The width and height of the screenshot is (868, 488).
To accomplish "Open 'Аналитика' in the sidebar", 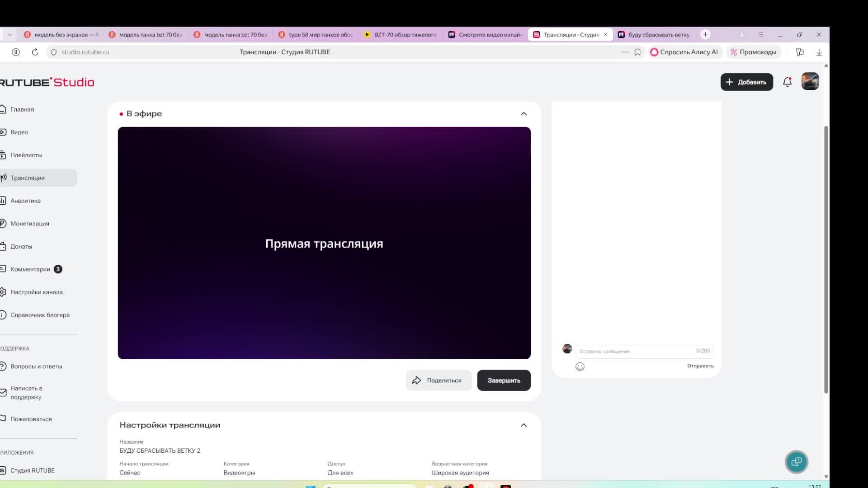I will pyautogui.click(x=25, y=201).
